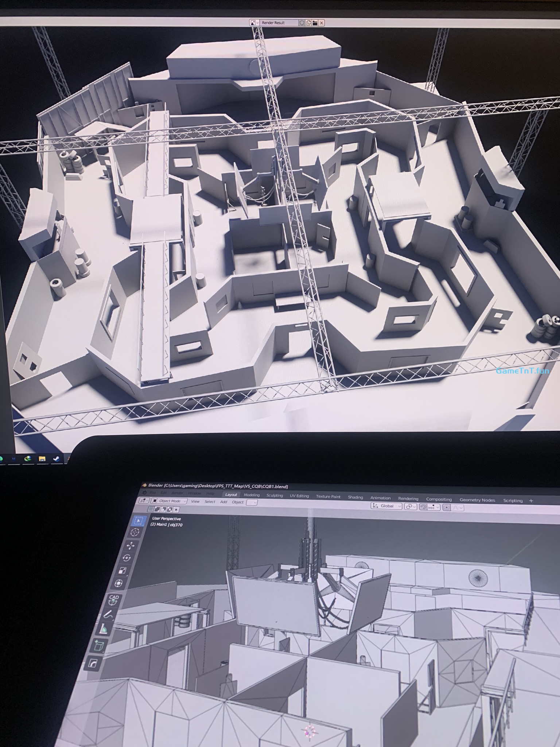Switch to the Compositing workspace tab
Viewport: 560px width, 747px height.
coord(439,499)
